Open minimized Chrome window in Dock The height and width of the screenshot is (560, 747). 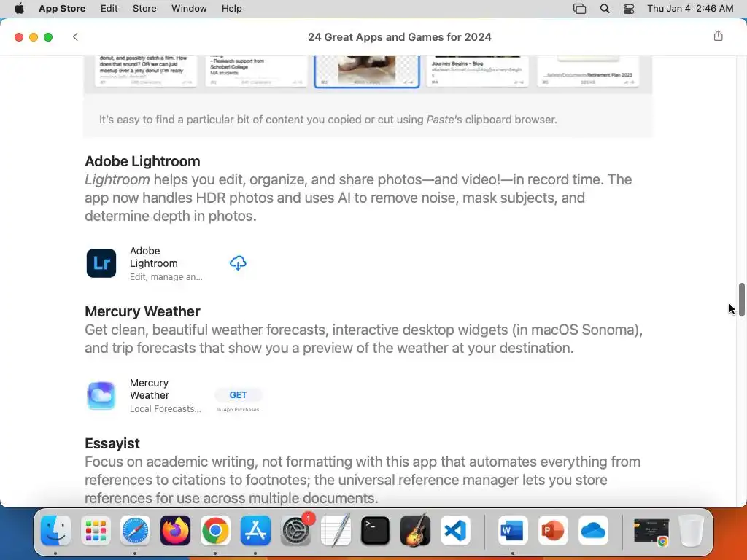[x=651, y=532]
